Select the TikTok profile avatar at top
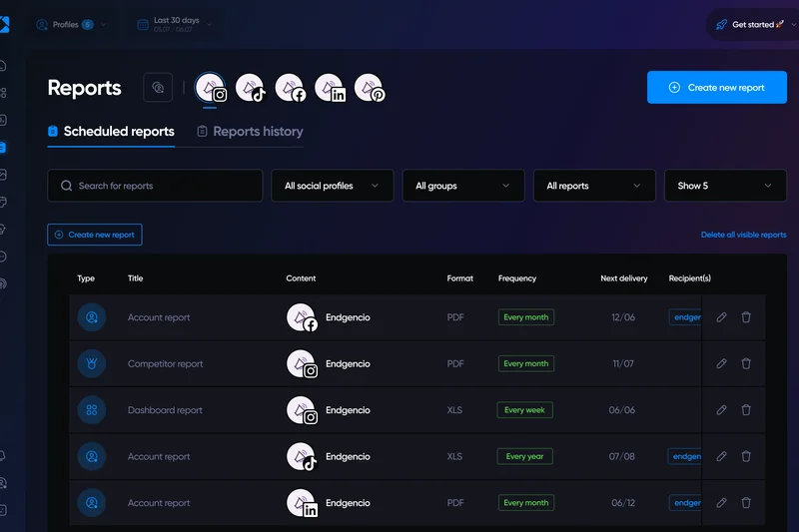Image resolution: width=799 pixels, height=532 pixels. [x=250, y=89]
